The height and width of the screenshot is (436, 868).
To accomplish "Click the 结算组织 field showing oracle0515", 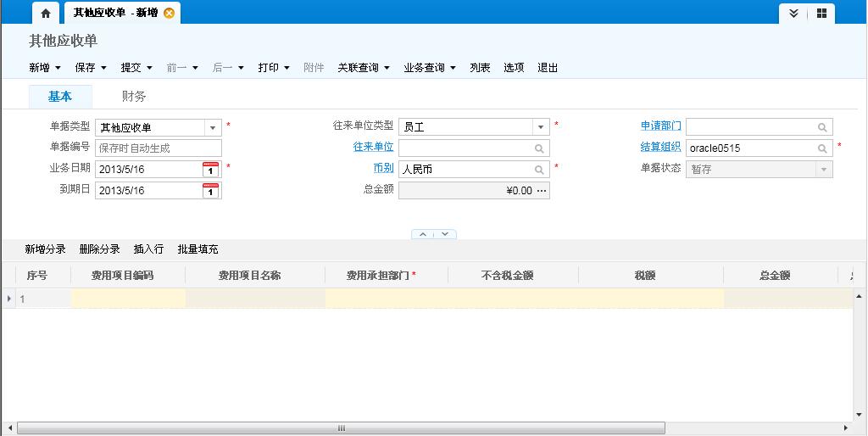I will (759, 148).
